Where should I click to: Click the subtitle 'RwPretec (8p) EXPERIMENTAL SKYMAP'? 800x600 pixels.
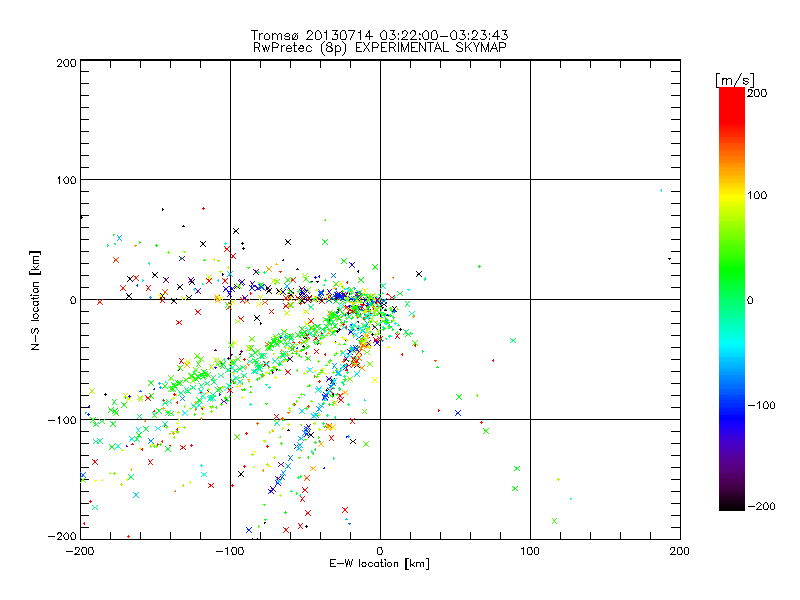[x=380, y=48]
